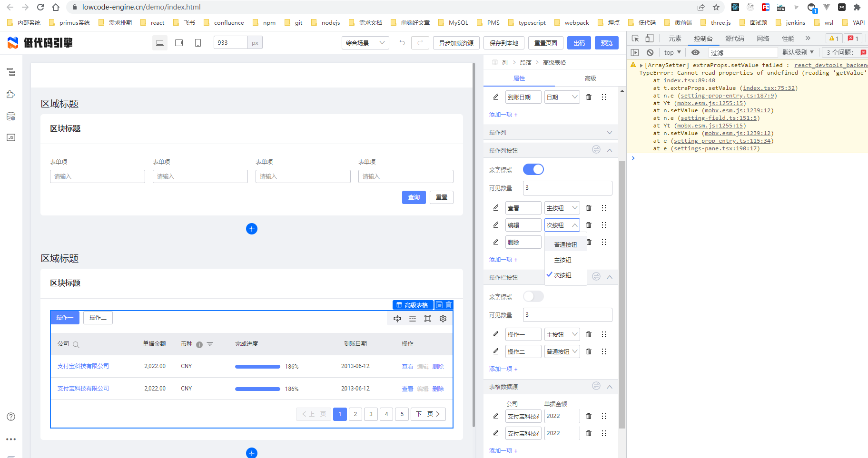The height and width of the screenshot is (458, 868).
Task: Open the table settings gear icon
Action: pos(443,319)
